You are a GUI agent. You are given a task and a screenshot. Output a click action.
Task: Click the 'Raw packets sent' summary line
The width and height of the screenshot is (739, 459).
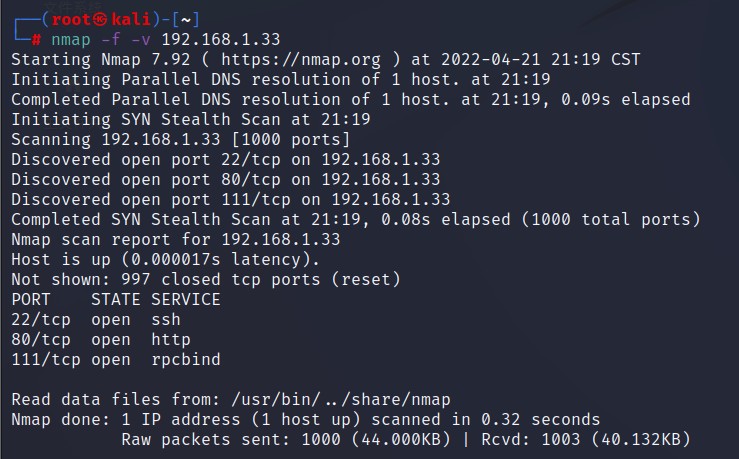pos(406,440)
